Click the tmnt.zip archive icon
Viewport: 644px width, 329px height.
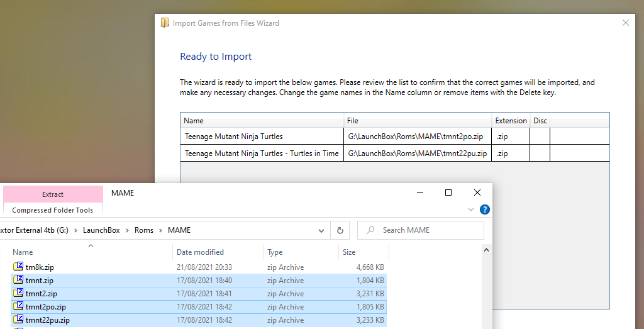pyautogui.click(x=18, y=280)
